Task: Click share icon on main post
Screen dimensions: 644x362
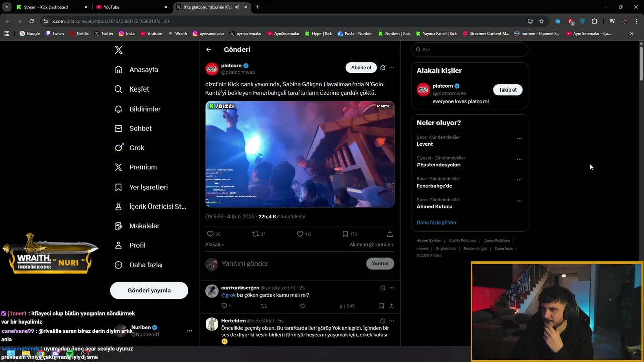Action: point(390,234)
